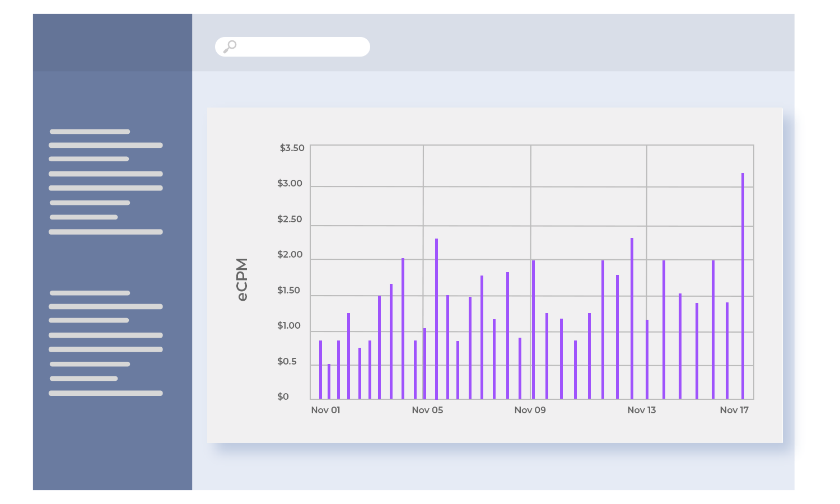The width and height of the screenshot is (840, 504).
Task: Open the last item in the lower sidebar group
Action: 106,393
